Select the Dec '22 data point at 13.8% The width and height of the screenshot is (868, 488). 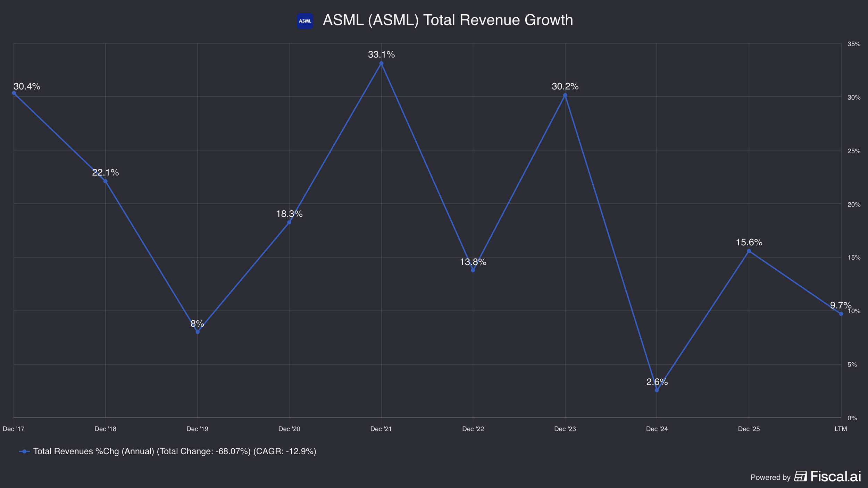coord(473,270)
